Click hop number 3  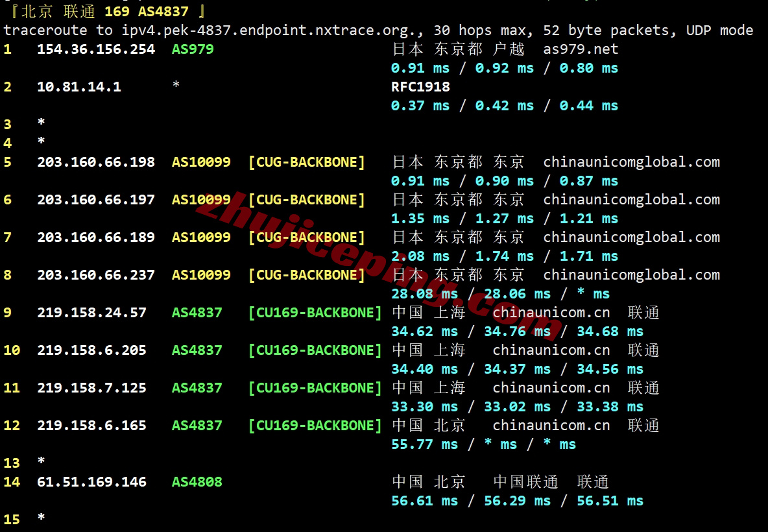point(7,125)
